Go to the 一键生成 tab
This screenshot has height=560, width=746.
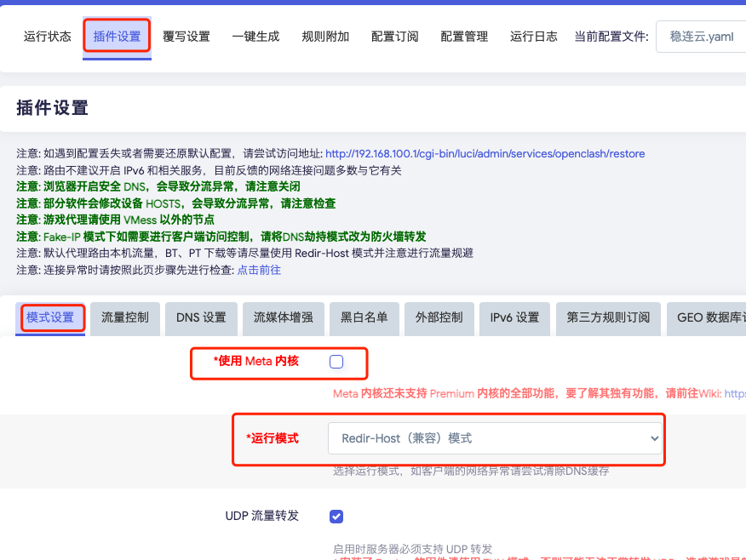(x=255, y=37)
